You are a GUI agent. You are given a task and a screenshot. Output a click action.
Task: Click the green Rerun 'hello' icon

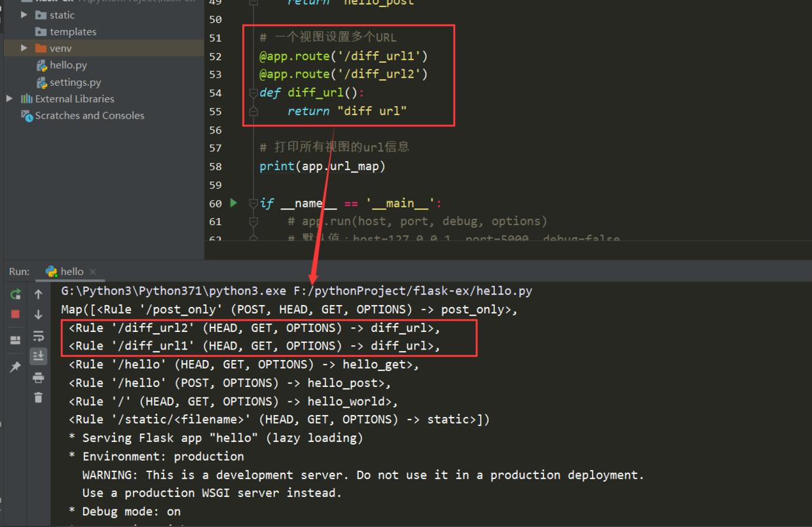coord(16,295)
